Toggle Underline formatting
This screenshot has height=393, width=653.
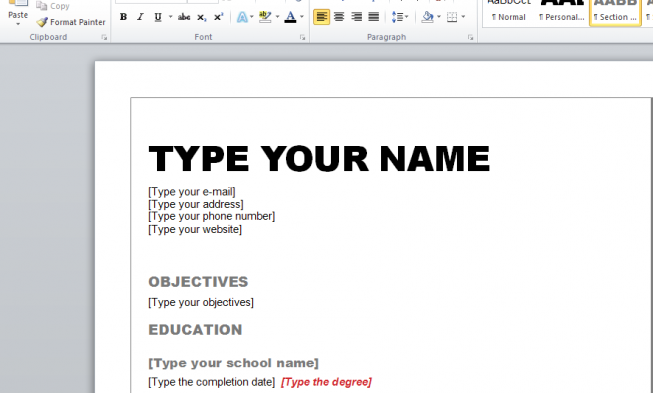tap(158, 17)
